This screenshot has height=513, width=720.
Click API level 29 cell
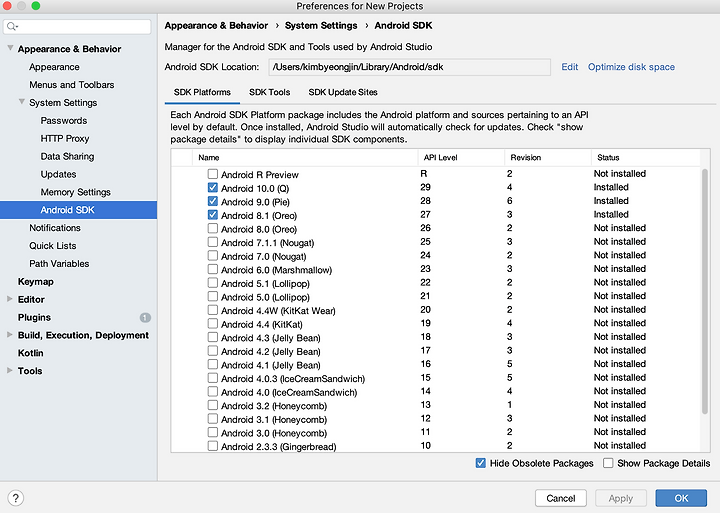click(x=425, y=187)
